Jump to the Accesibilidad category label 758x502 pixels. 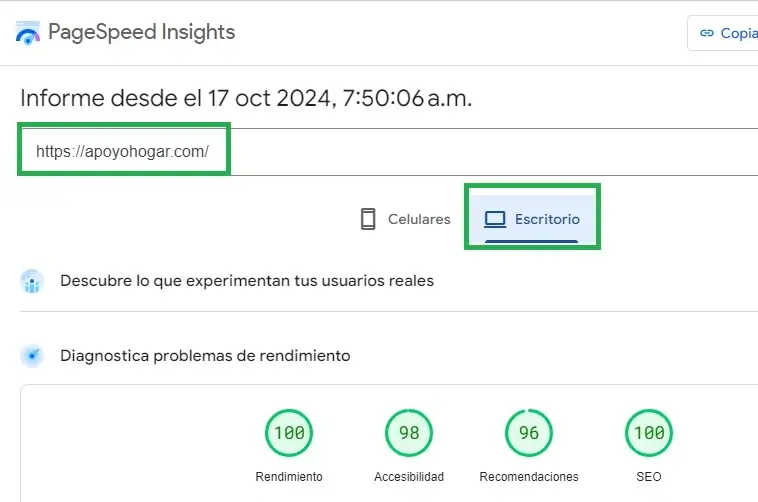tap(409, 477)
